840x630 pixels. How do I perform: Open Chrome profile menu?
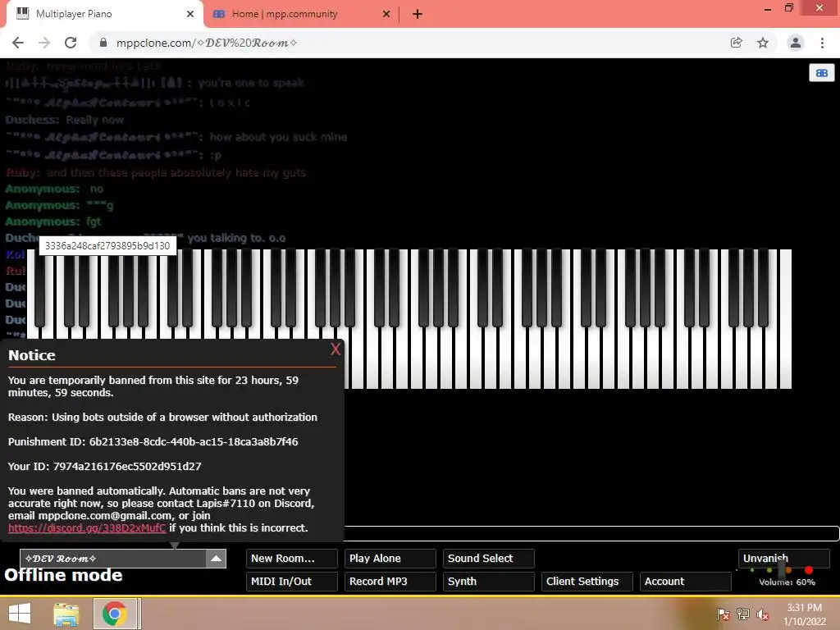point(796,43)
